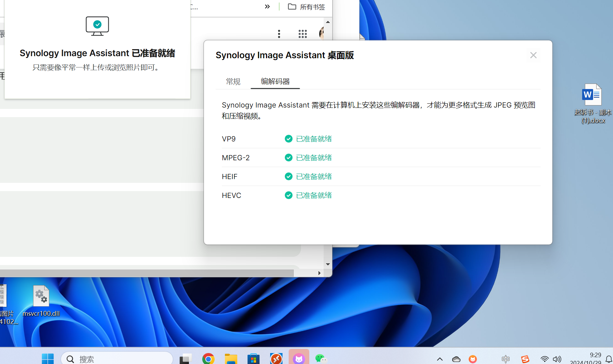Switch to the 常规 tab

coord(233,81)
